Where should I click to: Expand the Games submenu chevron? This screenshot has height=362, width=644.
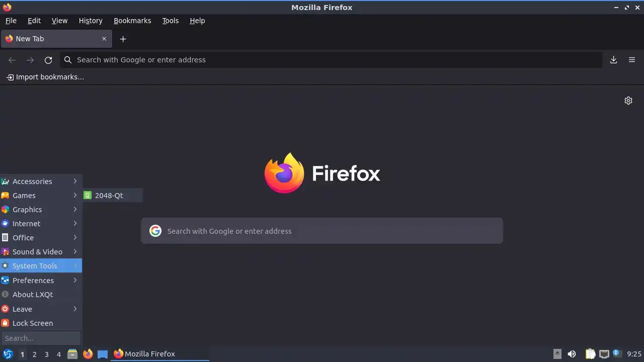[75, 195]
